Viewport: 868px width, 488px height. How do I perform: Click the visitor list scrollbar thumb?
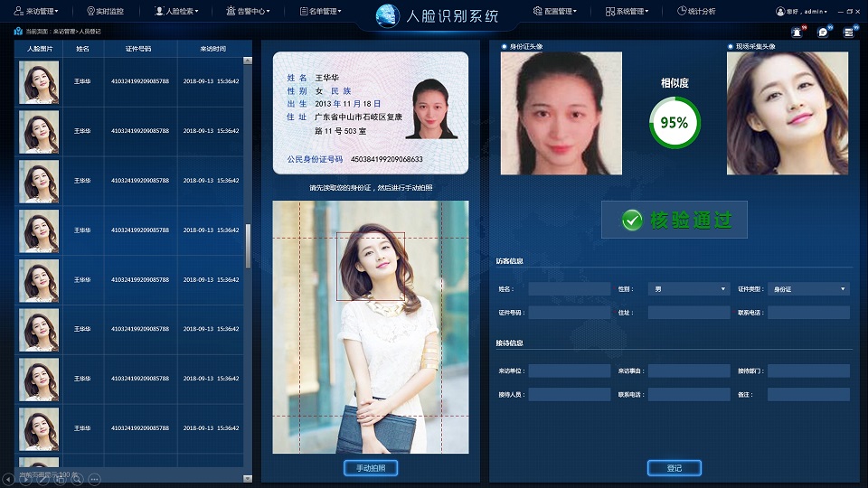pyautogui.click(x=248, y=246)
